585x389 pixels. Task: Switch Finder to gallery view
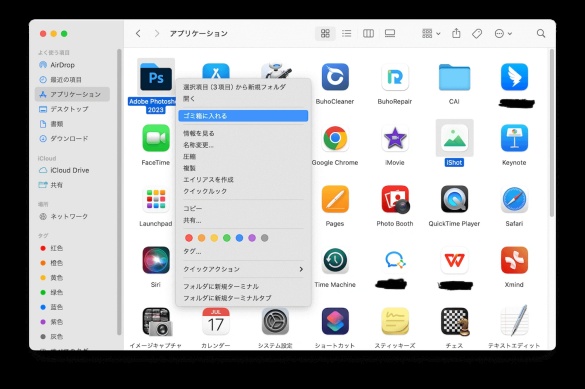point(390,34)
